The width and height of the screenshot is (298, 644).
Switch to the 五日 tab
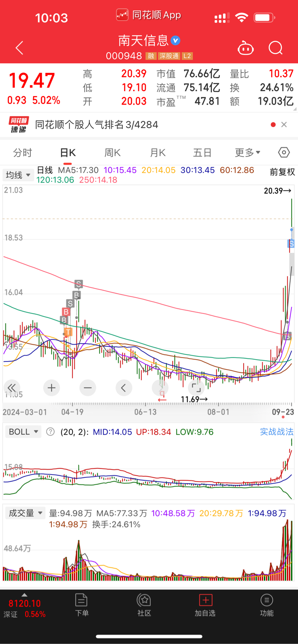[202, 153]
